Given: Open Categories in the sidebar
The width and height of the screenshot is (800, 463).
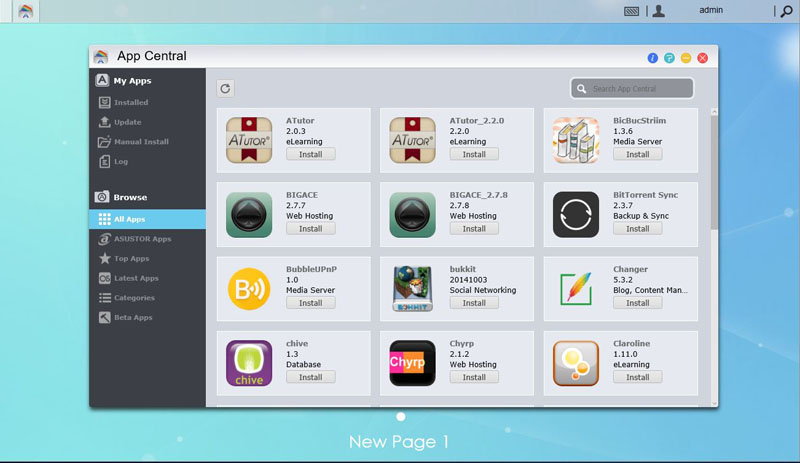Looking at the screenshot, I should click(x=147, y=298).
